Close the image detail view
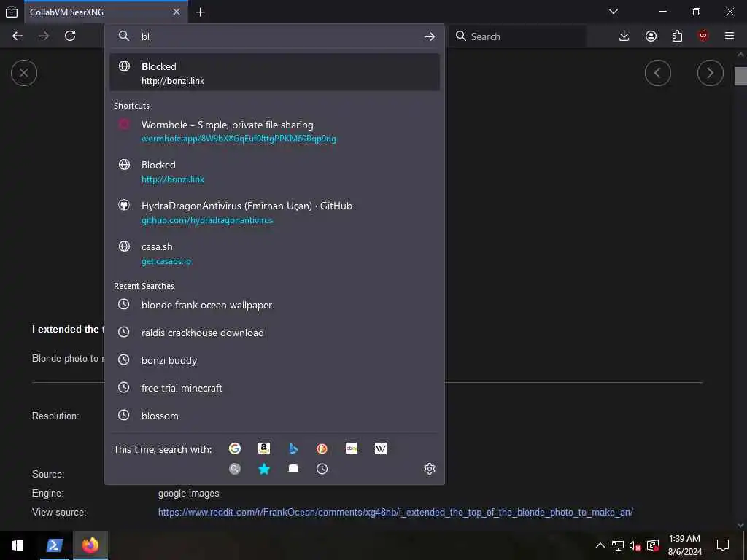 pos(24,73)
